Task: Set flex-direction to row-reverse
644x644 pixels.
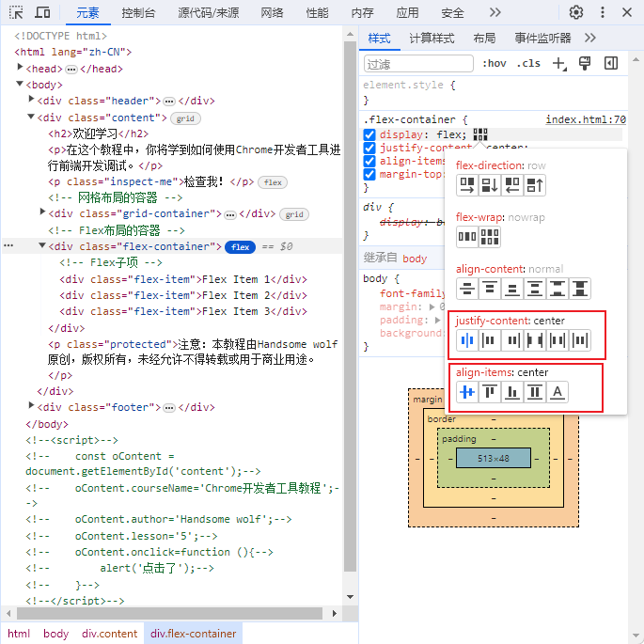Action: click(511, 185)
